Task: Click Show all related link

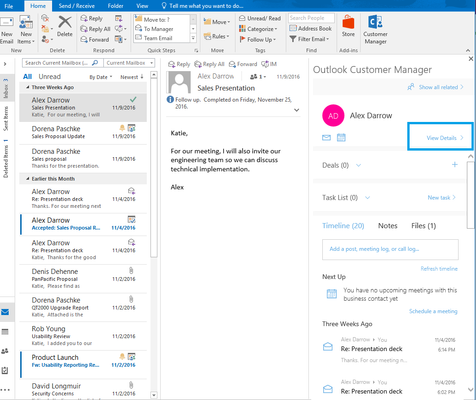Action: click(x=435, y=87)
